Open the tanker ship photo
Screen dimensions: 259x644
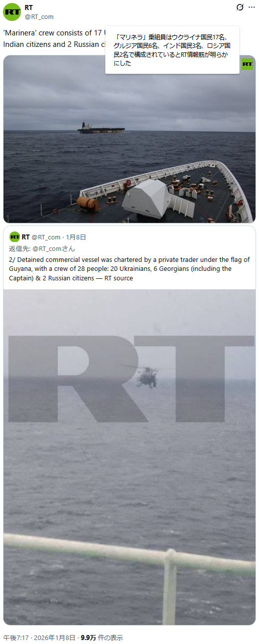(x=129, y=139)
